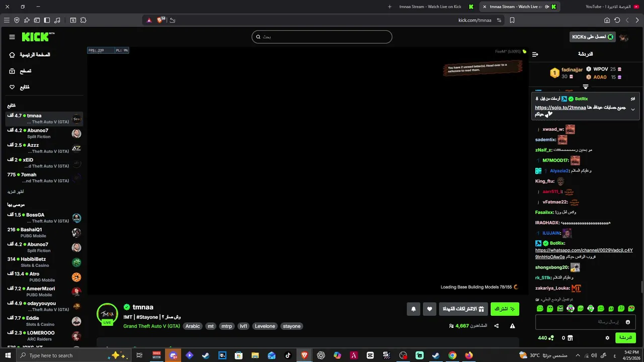Image resolution: width=644 pixels, height=362 pixels.
Task: Open the music note player icon in browser toolbar
Action: pos(57,20)
